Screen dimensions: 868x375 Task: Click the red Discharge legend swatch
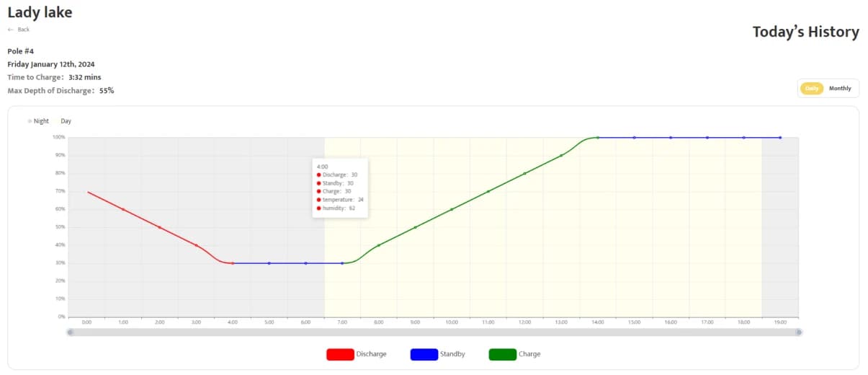(x=340, y=354)
